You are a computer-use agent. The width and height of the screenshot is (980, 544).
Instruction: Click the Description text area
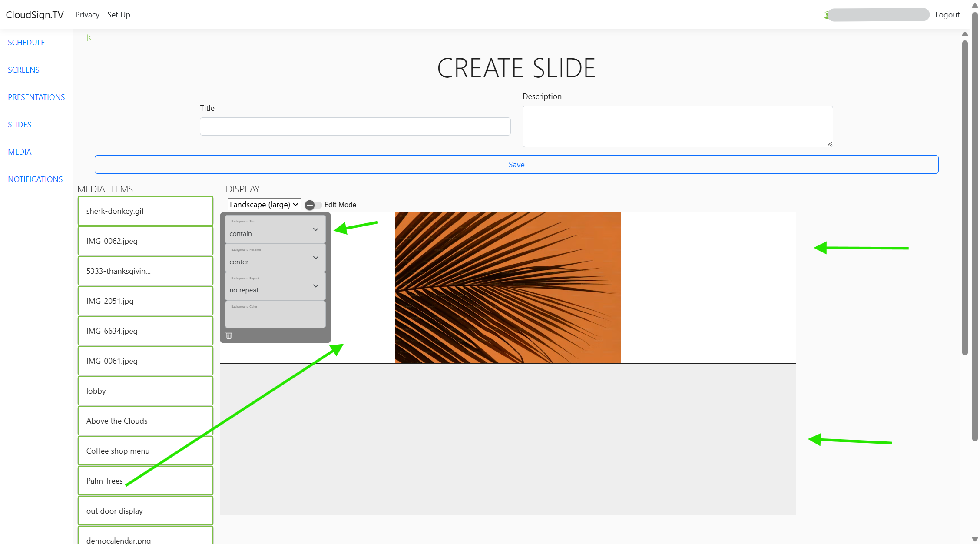coord(677,126)
